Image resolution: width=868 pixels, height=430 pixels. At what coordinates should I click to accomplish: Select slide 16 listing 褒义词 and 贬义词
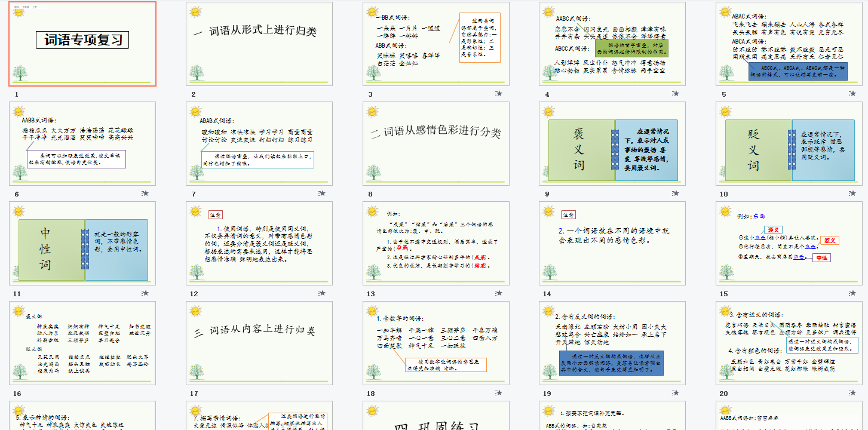click(82, 343)
